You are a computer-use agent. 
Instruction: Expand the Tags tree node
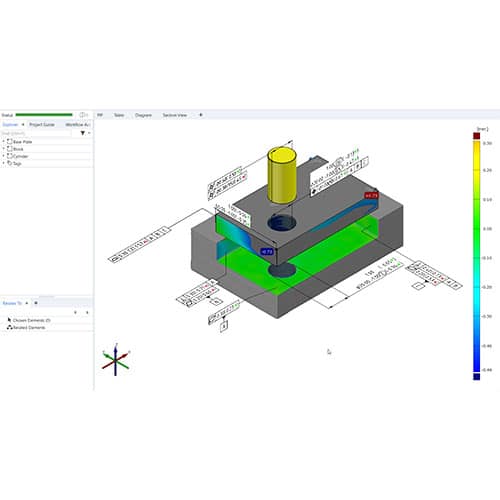[4, 163]
